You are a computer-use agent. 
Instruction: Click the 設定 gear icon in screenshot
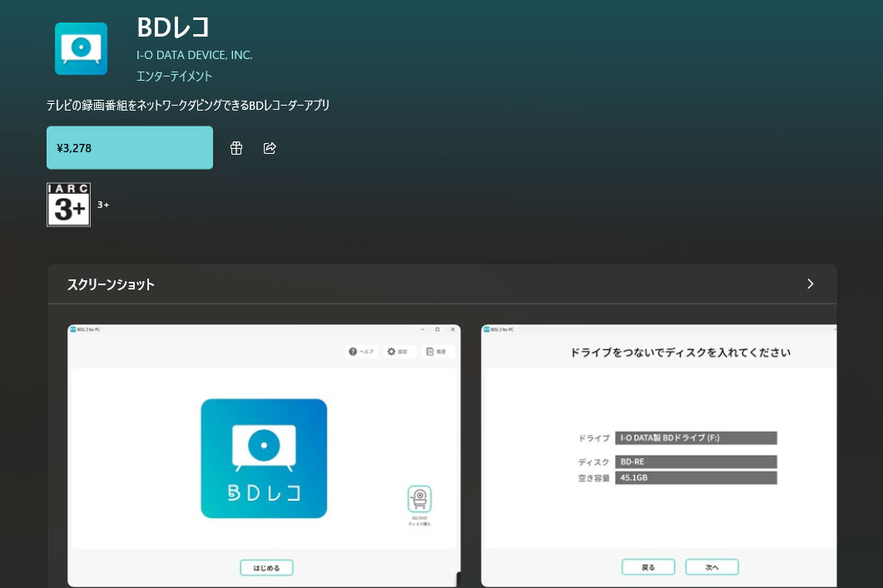[391, 352]
